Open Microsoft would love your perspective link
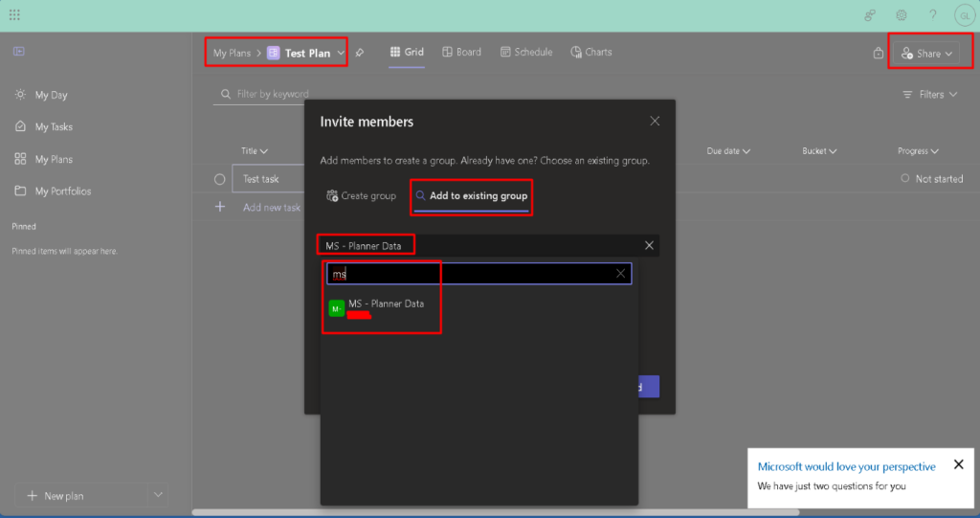Viewport: 980px width, 518px height. click(846, 466)
